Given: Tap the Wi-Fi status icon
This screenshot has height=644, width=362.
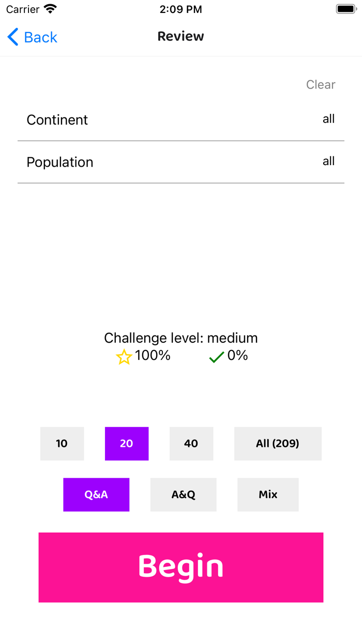Looking at the screenshot, I should [50, 9].
